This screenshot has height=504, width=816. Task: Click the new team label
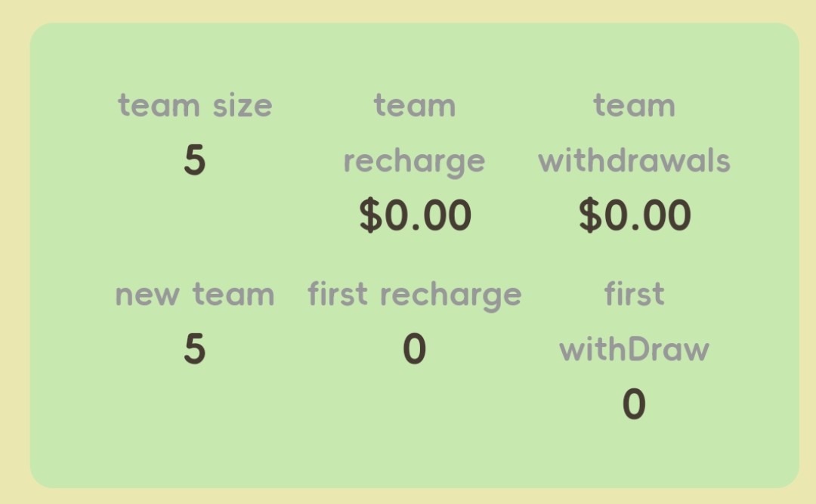coord(195,295)
